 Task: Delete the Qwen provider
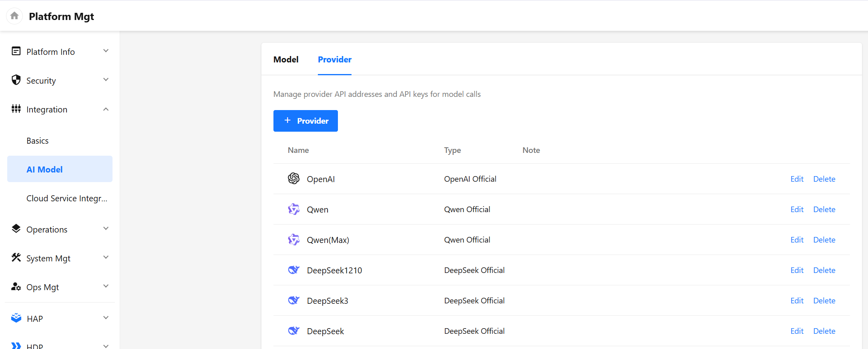pyautogui.click(x=824, y=209)
